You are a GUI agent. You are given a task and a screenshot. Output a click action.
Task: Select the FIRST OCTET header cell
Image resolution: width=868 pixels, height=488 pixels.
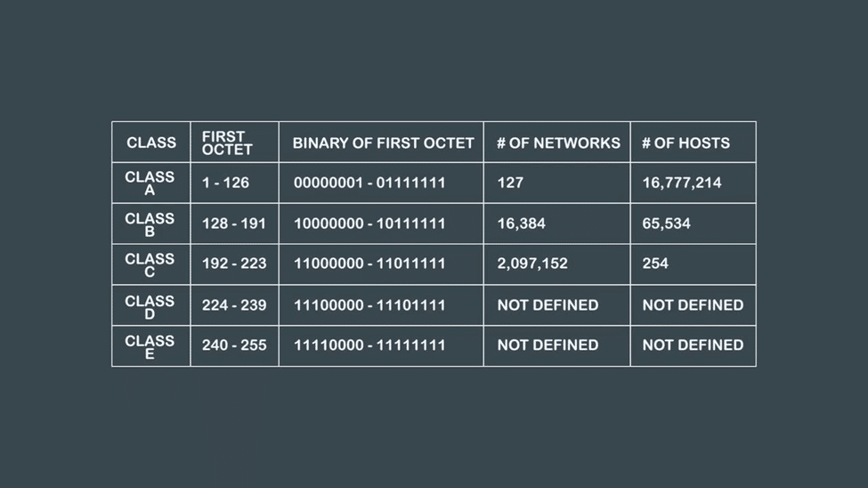tap(227, 142)
